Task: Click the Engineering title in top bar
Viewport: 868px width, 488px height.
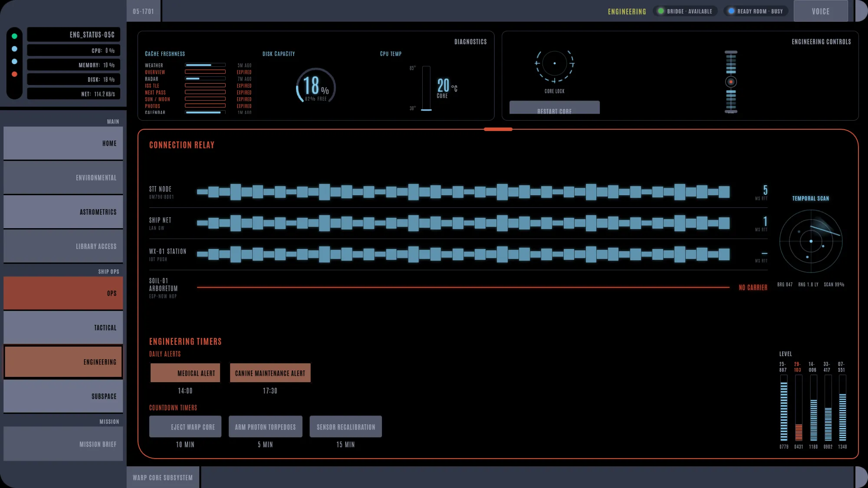Action: tap(627, 12)
